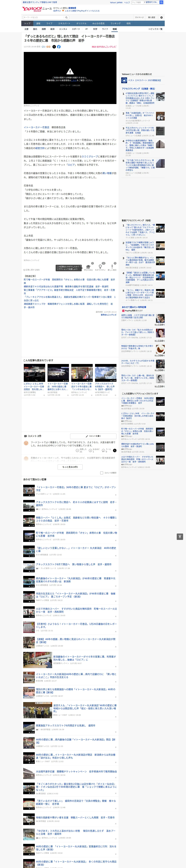The height and width of the screenshot is (868, 186).
Task: Dismiss the 移動スーパー「とくし丸」 recommendation
Action: tap(115, 525)
